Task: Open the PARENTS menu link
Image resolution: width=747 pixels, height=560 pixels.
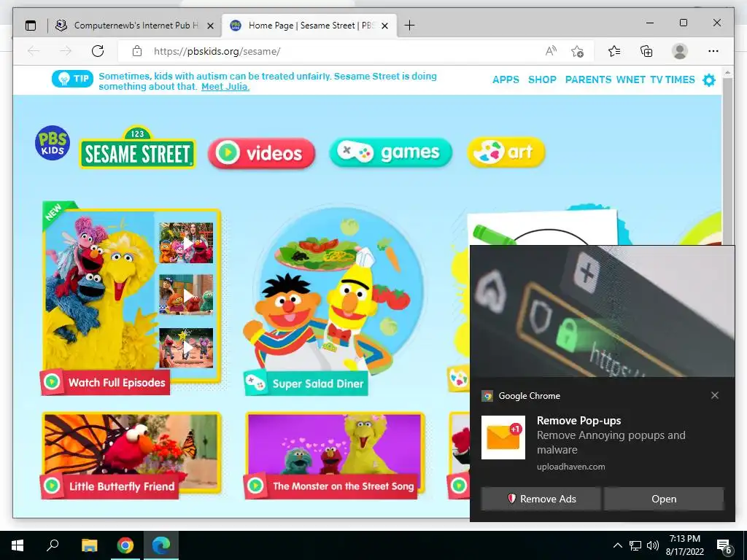Action: click(x=588, y=80)
